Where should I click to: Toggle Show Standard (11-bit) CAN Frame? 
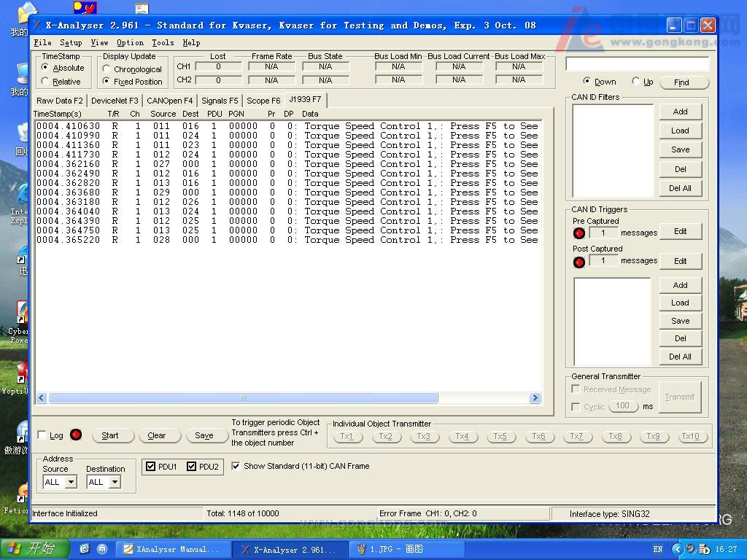(x=236, y=466)
